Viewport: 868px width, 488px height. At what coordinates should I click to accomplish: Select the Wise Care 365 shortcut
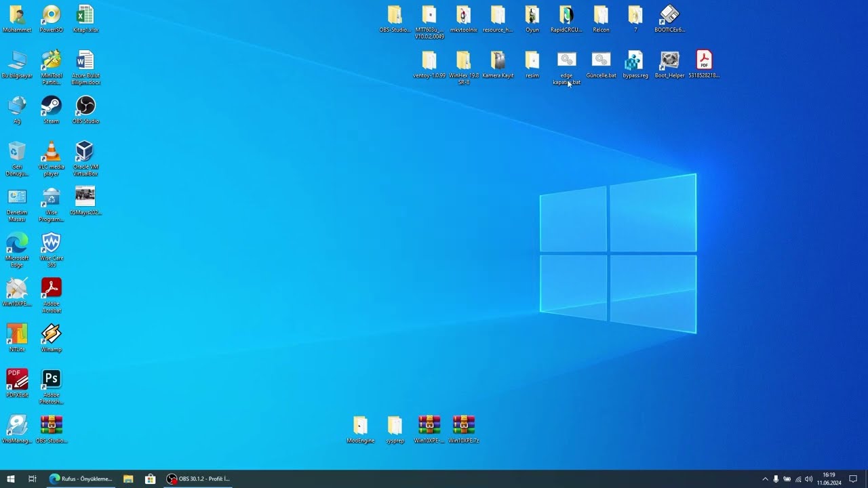click(x=51, y=250)
